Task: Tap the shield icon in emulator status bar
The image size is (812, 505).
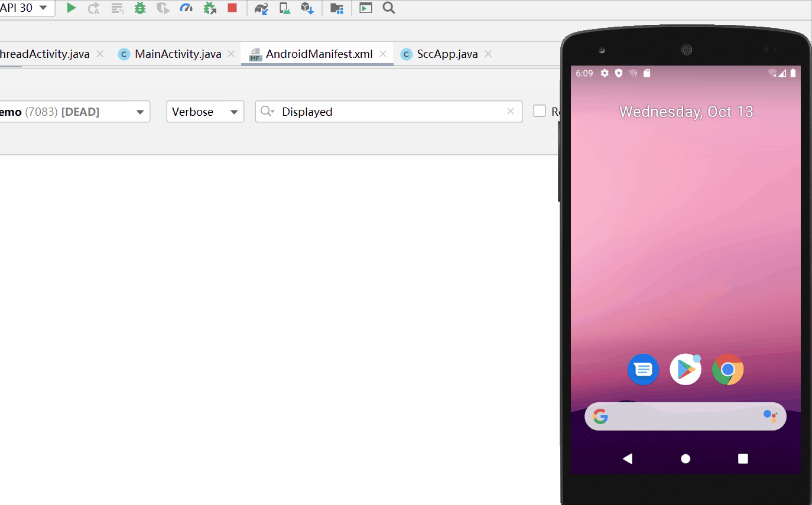Action: click(x=619, y=73)
